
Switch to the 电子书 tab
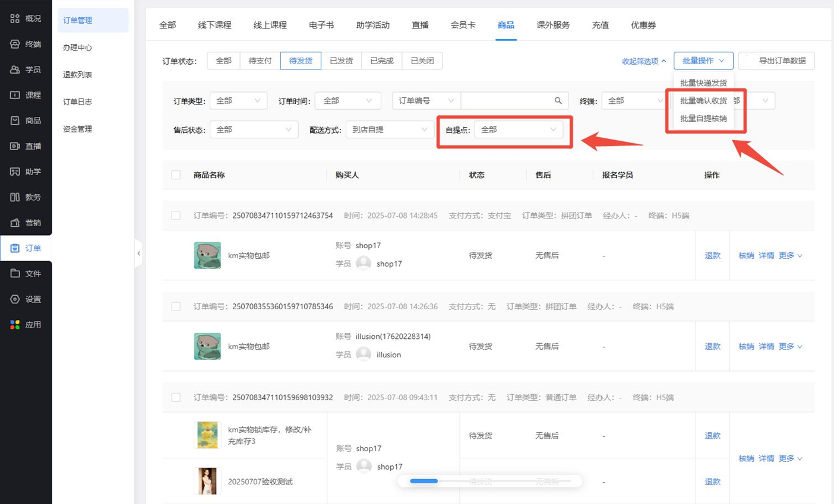click(x=321, y=25)
